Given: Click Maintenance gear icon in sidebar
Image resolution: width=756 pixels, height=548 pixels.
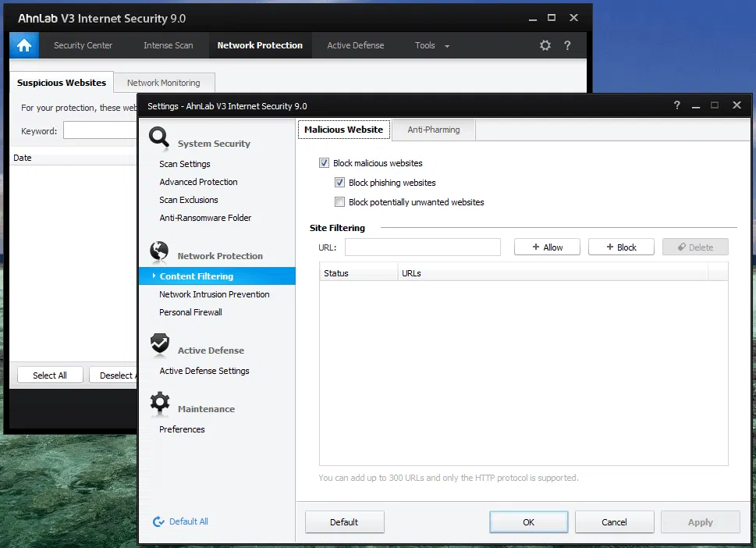Looking at the screenshot, I should pyautogui.click(x=160, y=403).
